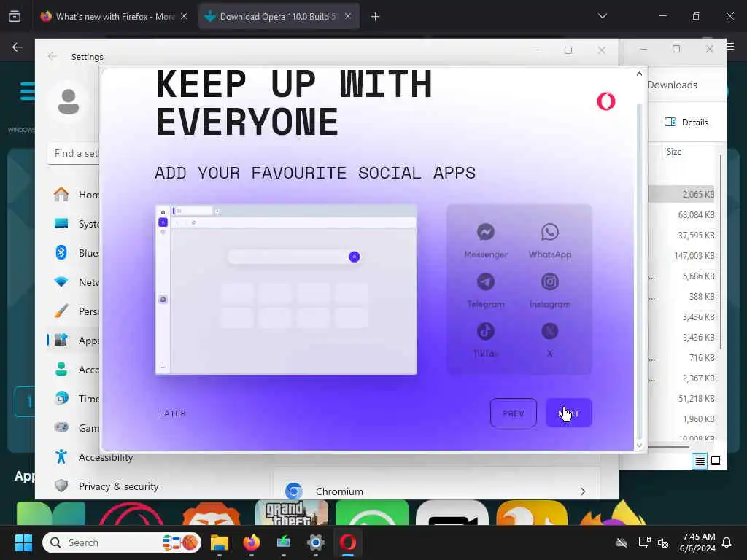Click the Network wifi icon in Settings
747x560 pixels.
[61, 282]
